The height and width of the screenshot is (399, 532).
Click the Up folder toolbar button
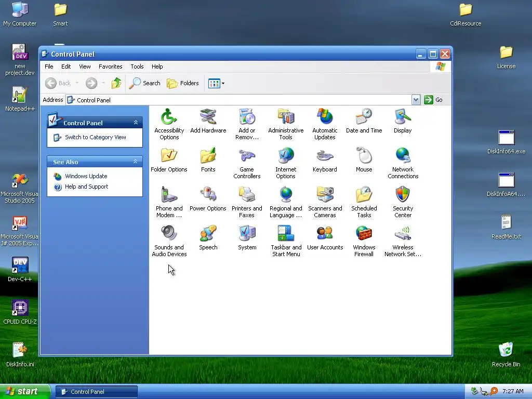[x=116, y=83]
